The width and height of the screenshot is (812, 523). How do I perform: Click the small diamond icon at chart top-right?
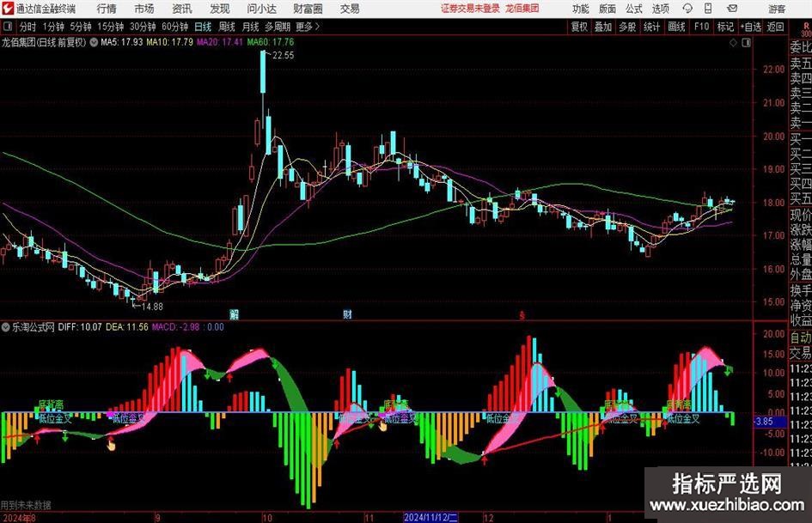point(733,41)
